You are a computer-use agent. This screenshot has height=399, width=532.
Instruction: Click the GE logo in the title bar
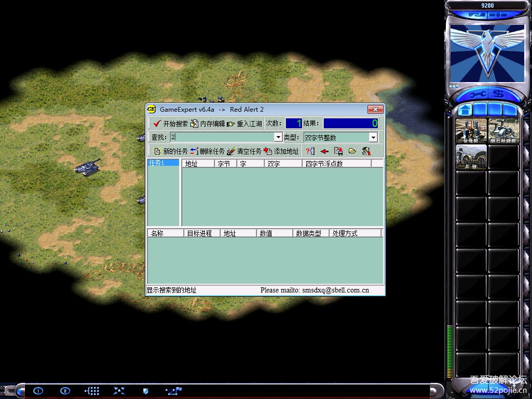point(152,109)
